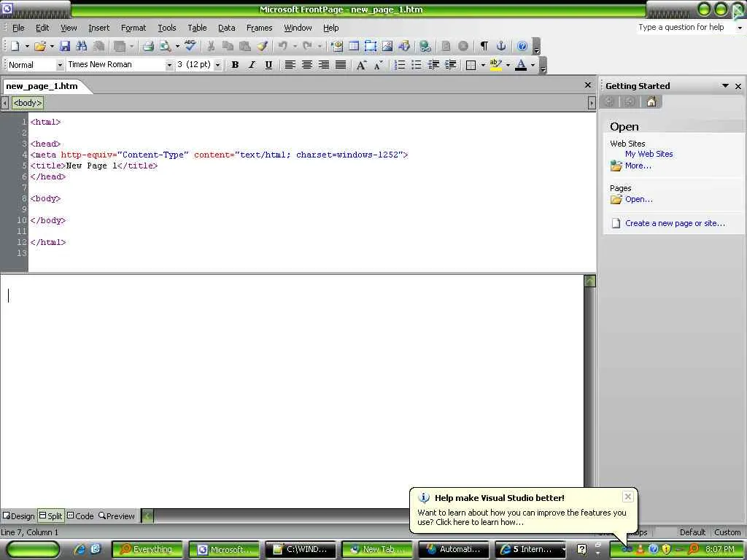Select the new_page_1.htm document tab

tap(42, 86)
